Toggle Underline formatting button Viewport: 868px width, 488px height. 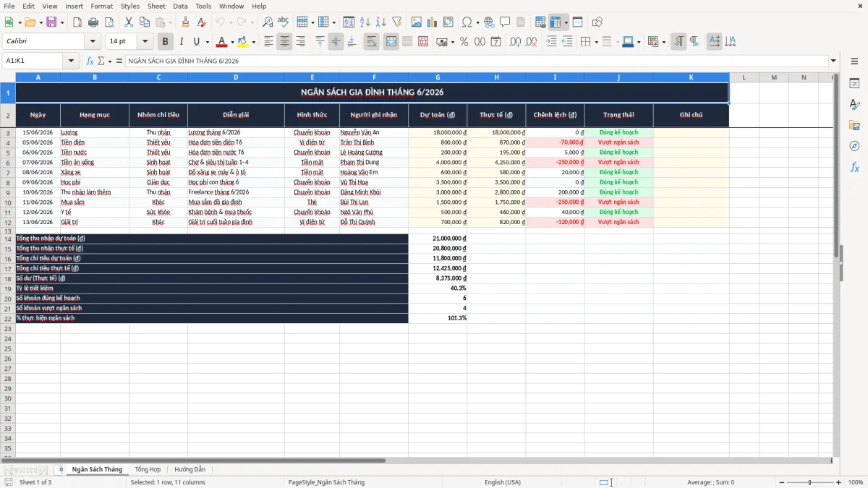(x=197, y=42)
